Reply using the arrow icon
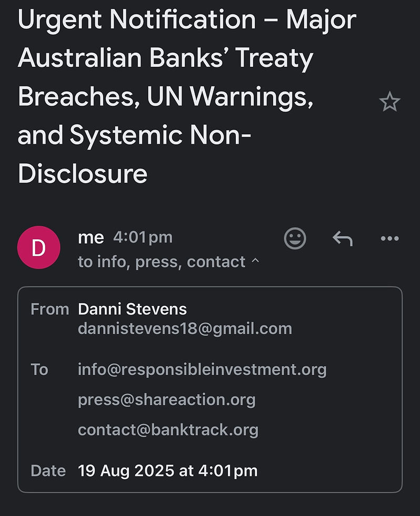This screenshot has height=516, width=420. click(x=342, y=239)
